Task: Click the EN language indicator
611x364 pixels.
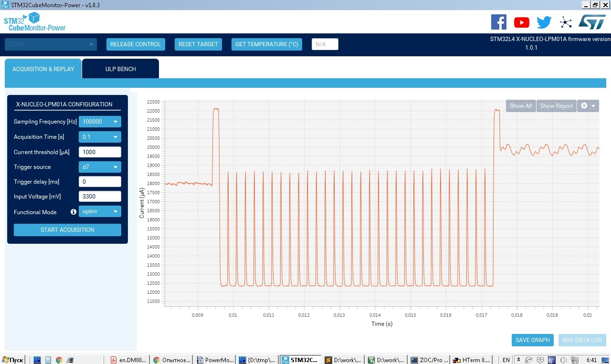Action: 506,360
